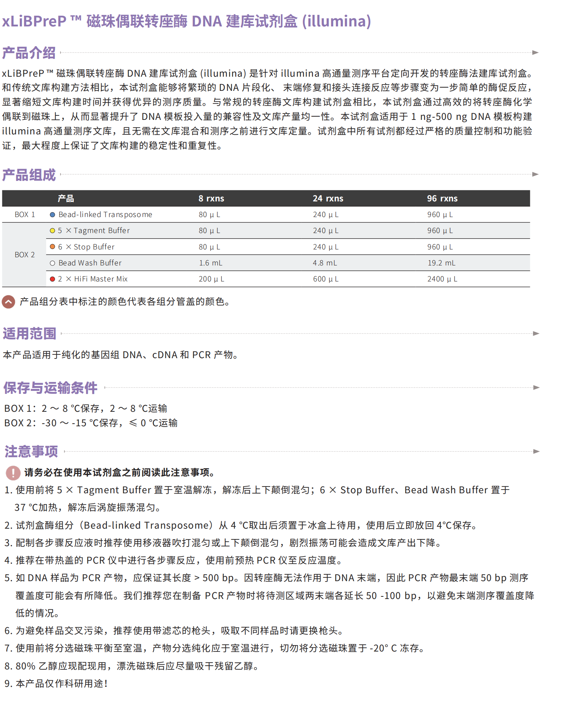588x704 pixels.
Task: Click note 6 about filtered pipette tips
Action: point(175,631)
